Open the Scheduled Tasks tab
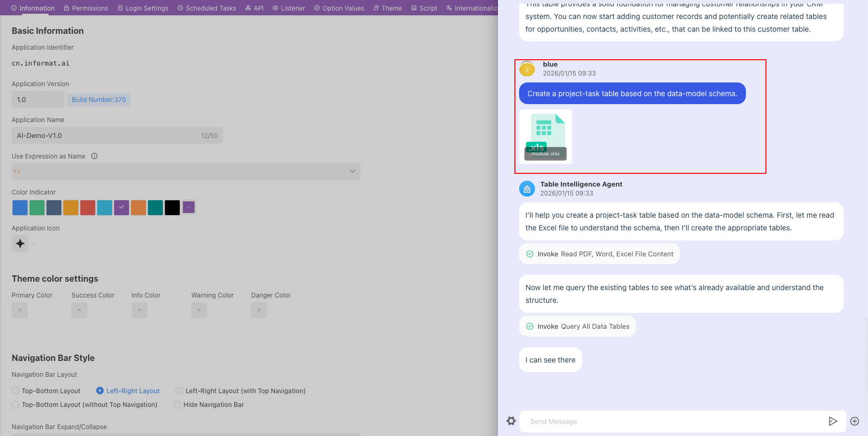Screen dimensions: 868x436 click(x=207, y=8)
